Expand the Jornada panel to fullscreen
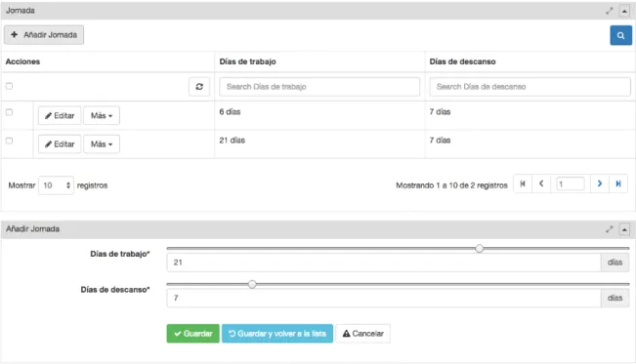The height and width of the screenshot is (364, 636). (610, 11)
